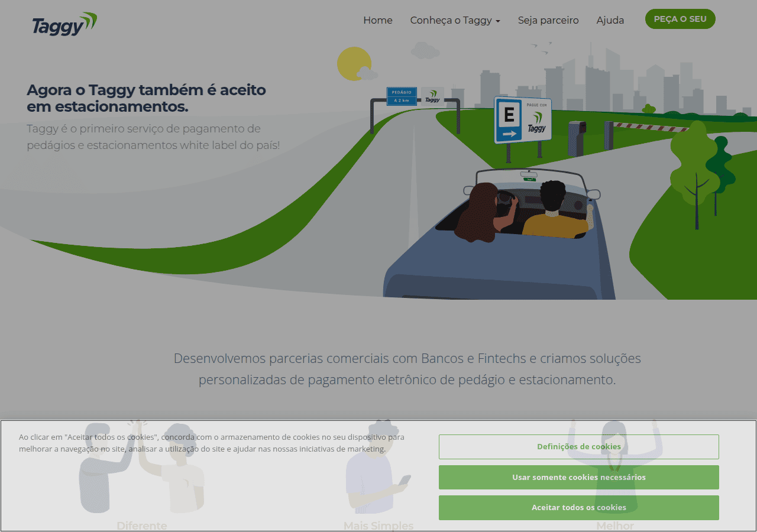This screenshot has height=532, width=757.
Task: Click the 'Desenvolvemos parcerias comerciais' paragraph
Action: [407, 369]
